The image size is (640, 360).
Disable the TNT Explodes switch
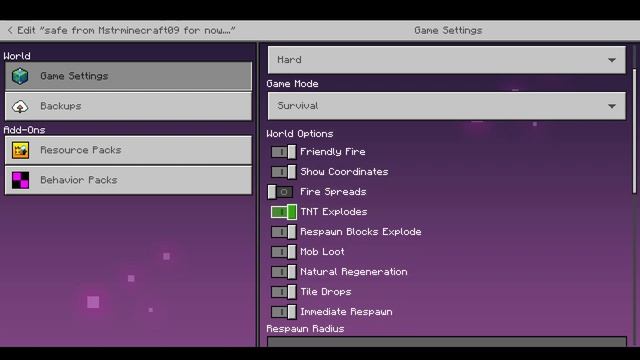coord(284,212)
